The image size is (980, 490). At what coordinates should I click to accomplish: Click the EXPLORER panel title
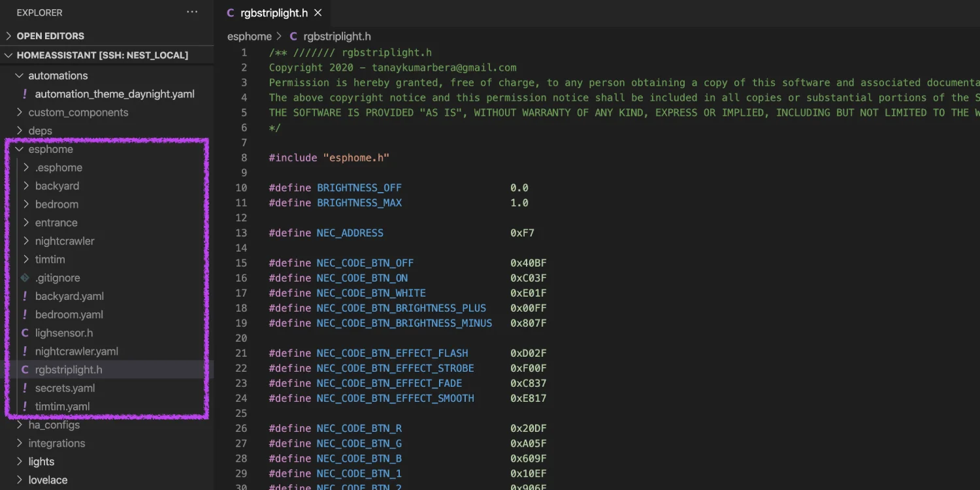coord(39,12)
